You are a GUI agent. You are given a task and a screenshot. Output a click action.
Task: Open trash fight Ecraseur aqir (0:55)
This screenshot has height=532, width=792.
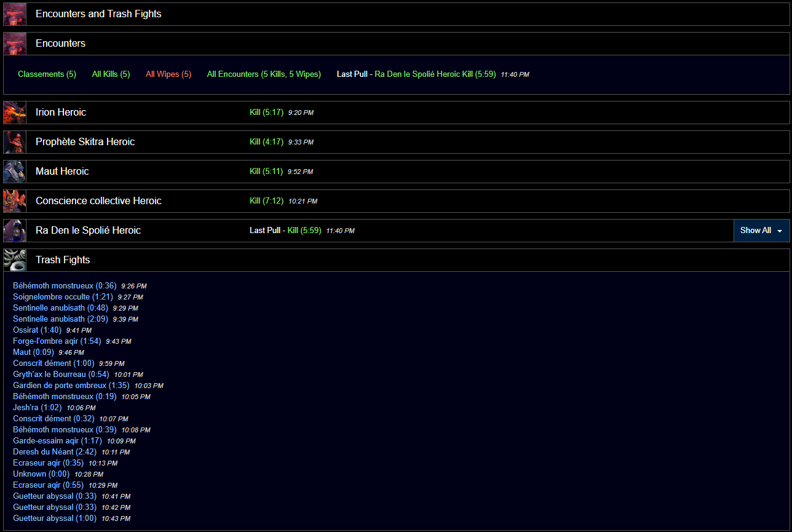tap(48, 485)
